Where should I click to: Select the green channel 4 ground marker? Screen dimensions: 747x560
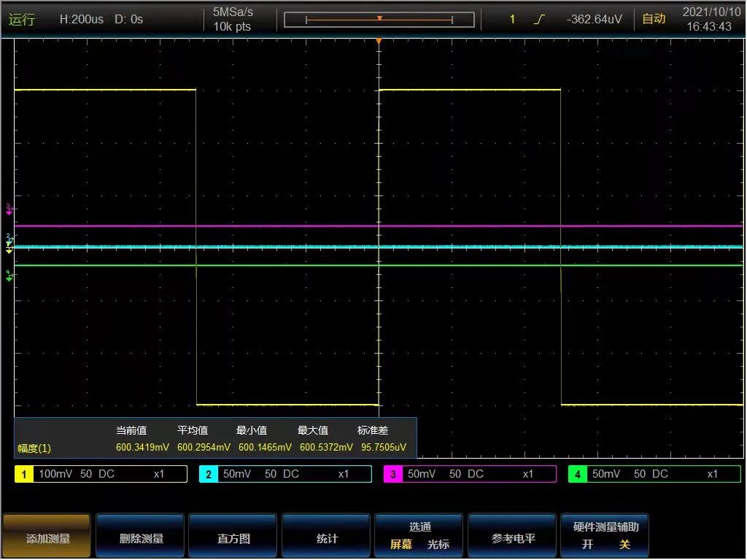[9, 276]
